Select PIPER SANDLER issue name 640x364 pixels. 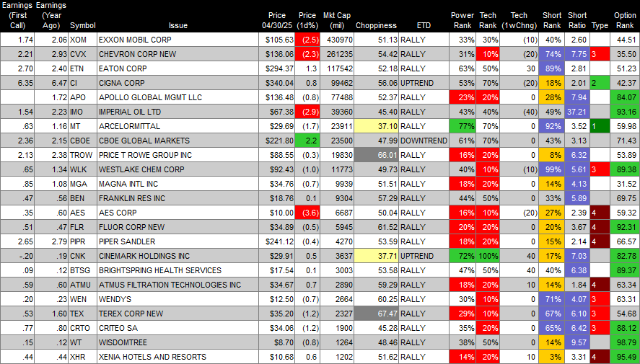[127, 241]
